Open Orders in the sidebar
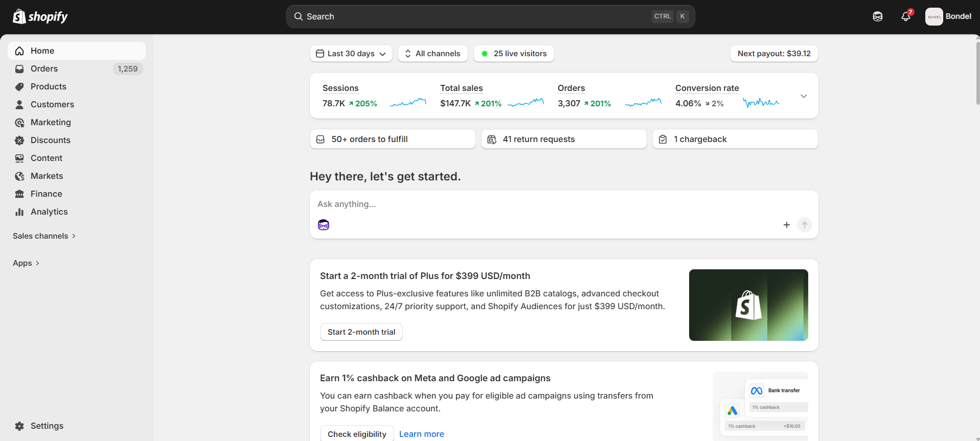Image resolution: width=980 pixels, height=441 pixels. tap(77, 69)
